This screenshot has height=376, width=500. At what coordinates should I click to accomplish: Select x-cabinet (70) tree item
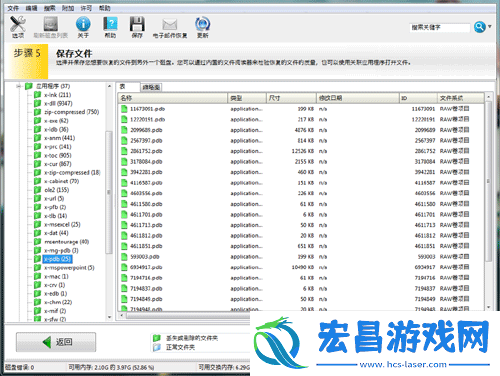(x=61, y=181)
